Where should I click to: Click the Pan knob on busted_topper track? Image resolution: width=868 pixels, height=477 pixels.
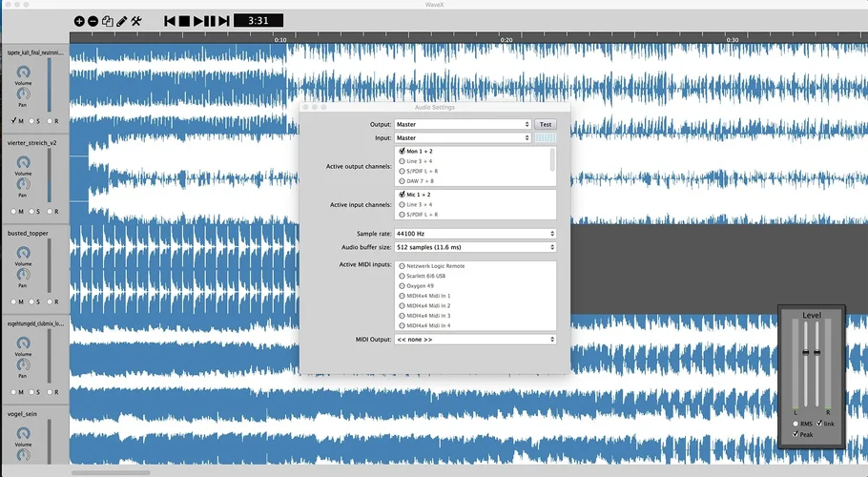pyautogui.click(x=23, y=274)
